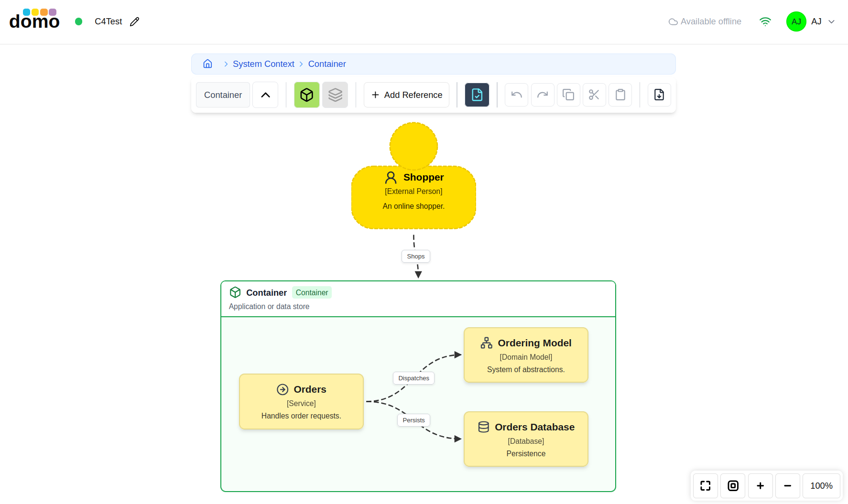The height and width of the screenshot is (504, 848).
Task: Expand the AJ account dropdown chevron
Action: tap(832, 21)
